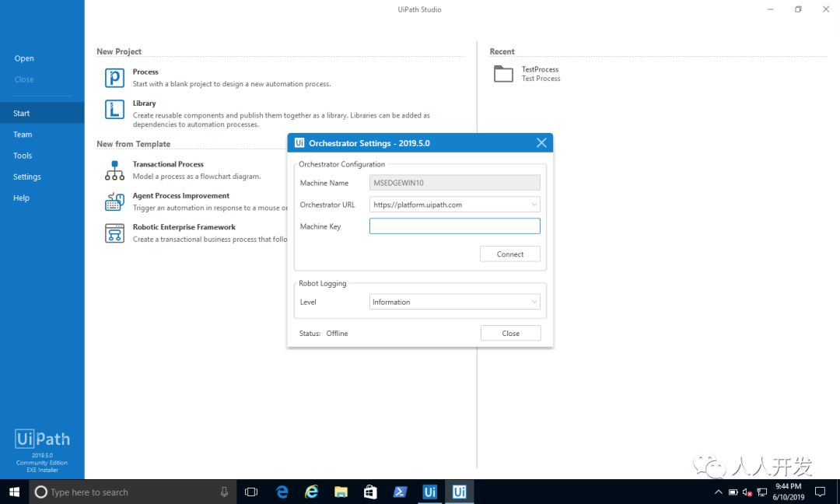This screenshot has width=840, height=504.
Task: Switch to first UiPath taskbar icon
Action: coord(429,492)
